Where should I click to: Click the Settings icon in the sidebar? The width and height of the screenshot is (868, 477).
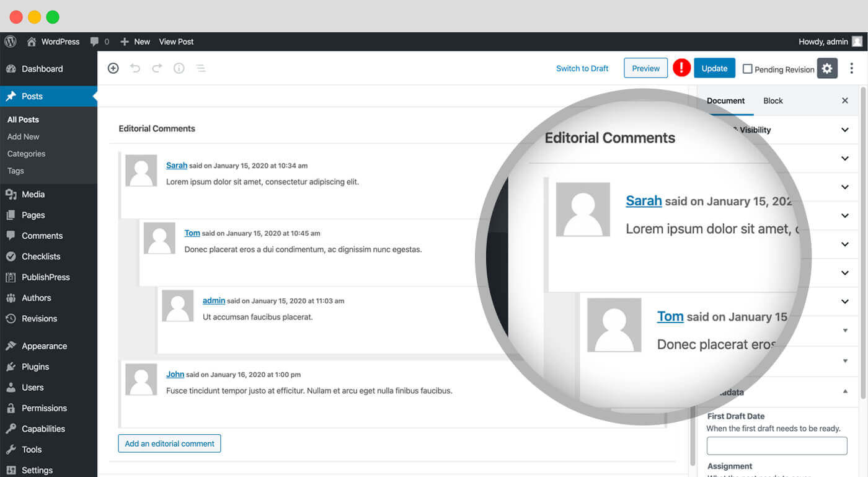pyautogui.click(x=11, y=470)
